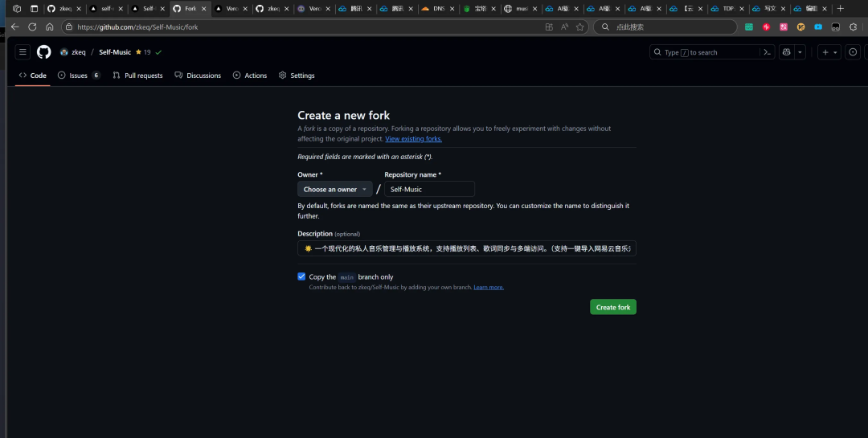Screen dimensions: 868x438
Task: Click the black masked-face extension icon
Action: tap(836, 27)
